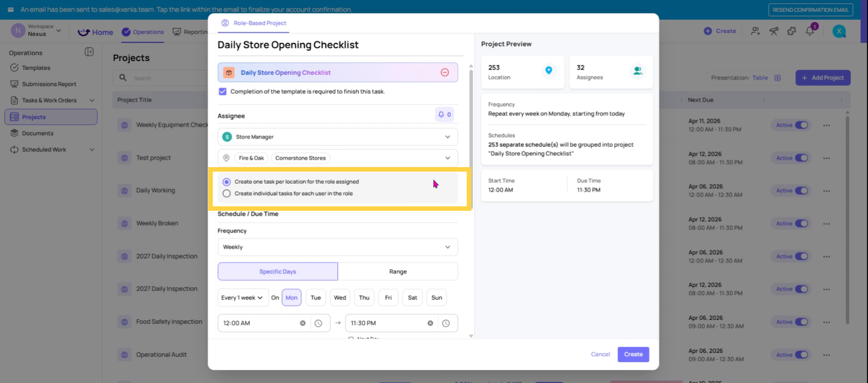Click the Add Project button
This screenshot has height=383, width=868.
[823, 78]
